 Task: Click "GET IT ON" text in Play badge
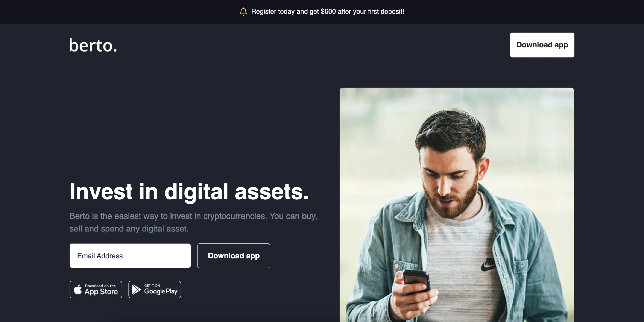click(x=152, y=286)
